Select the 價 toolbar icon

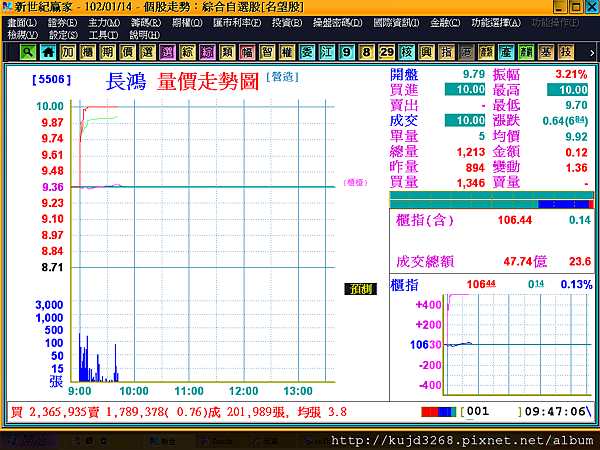[x=127, y=52]
